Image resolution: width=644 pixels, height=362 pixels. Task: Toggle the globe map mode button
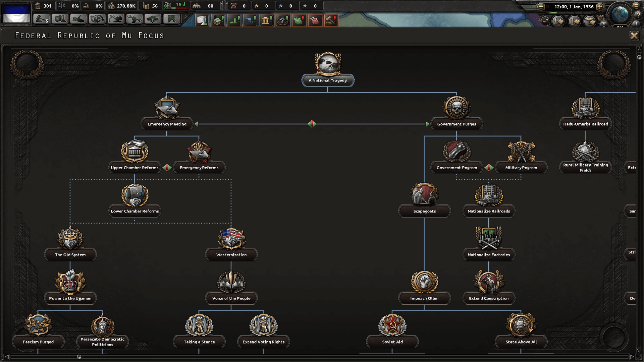point(620,14)
